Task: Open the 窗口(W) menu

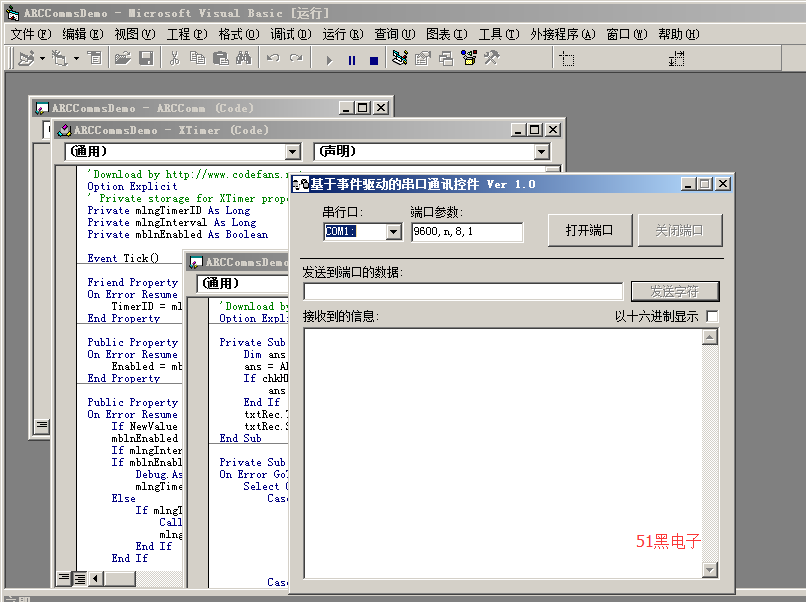Action: [626, 34]
